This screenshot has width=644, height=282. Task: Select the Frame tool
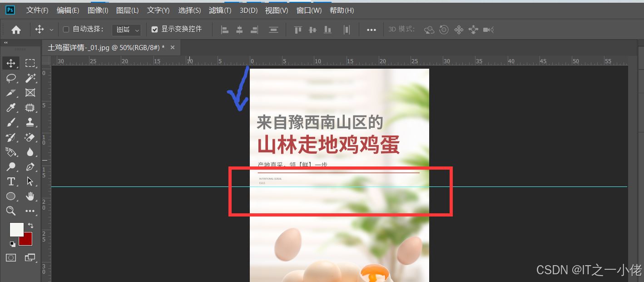click(x=30, y=93)
